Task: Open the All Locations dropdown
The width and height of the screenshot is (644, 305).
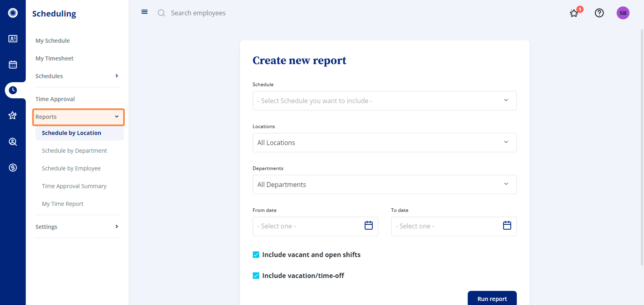Action: (x=385, y=143)
